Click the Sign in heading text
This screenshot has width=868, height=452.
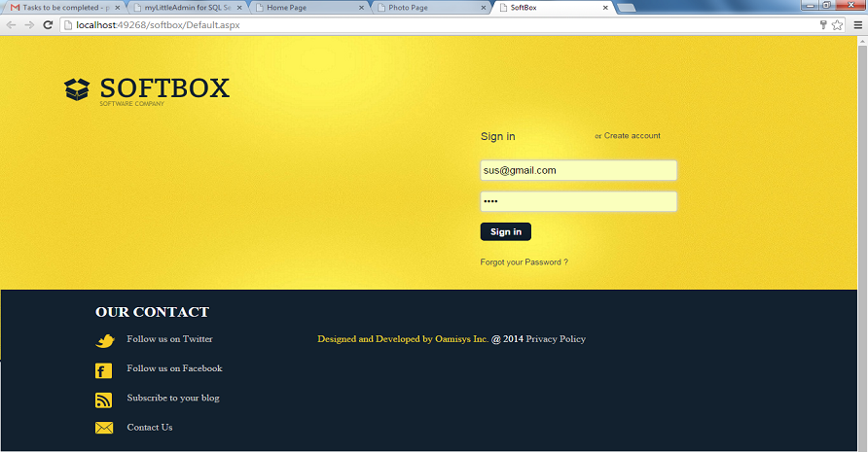pyautogui.click(x=497, y=137)
